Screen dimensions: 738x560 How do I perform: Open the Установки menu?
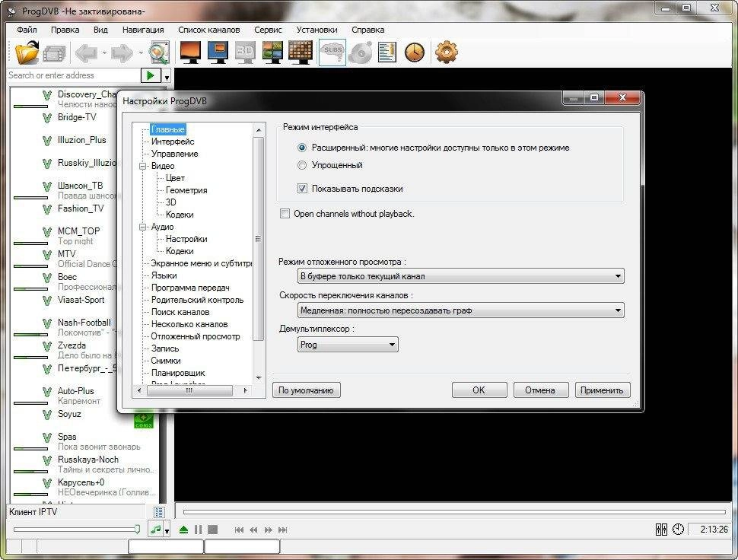pyautogui.click(x=317, y=30)
